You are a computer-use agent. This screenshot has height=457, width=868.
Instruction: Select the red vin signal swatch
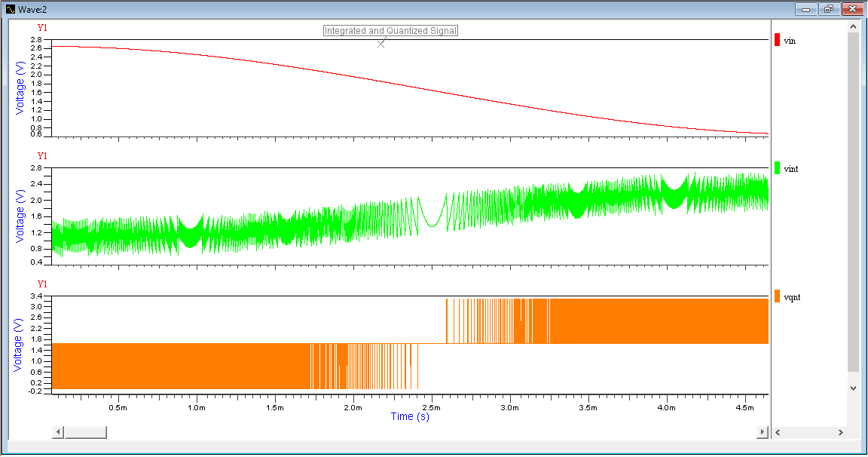(778, 40)
